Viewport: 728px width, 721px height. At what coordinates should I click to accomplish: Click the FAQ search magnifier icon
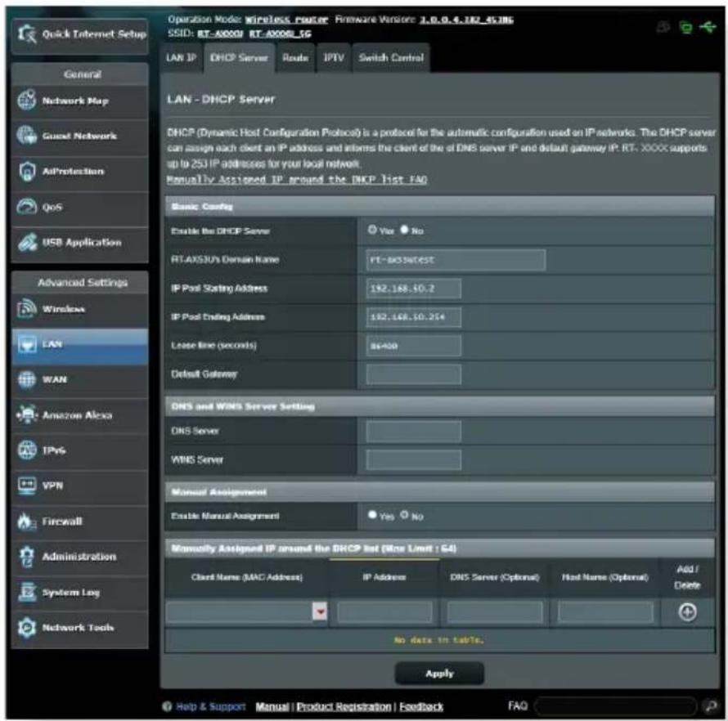[x=710, y=706]
